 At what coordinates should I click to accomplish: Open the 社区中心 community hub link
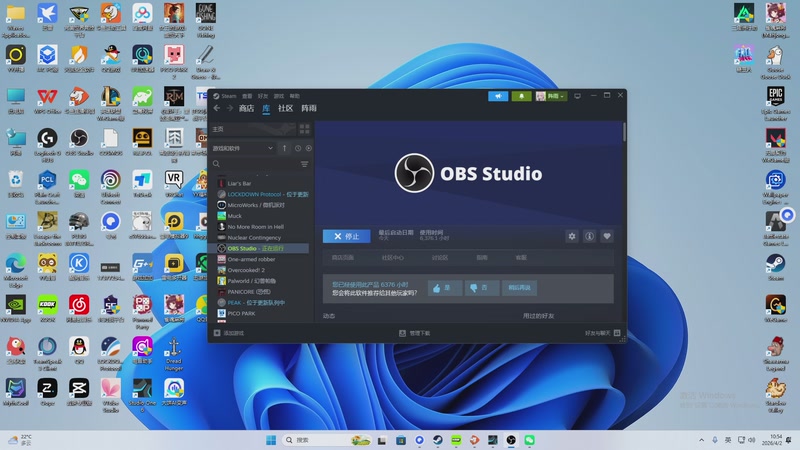tap(393, 258)
